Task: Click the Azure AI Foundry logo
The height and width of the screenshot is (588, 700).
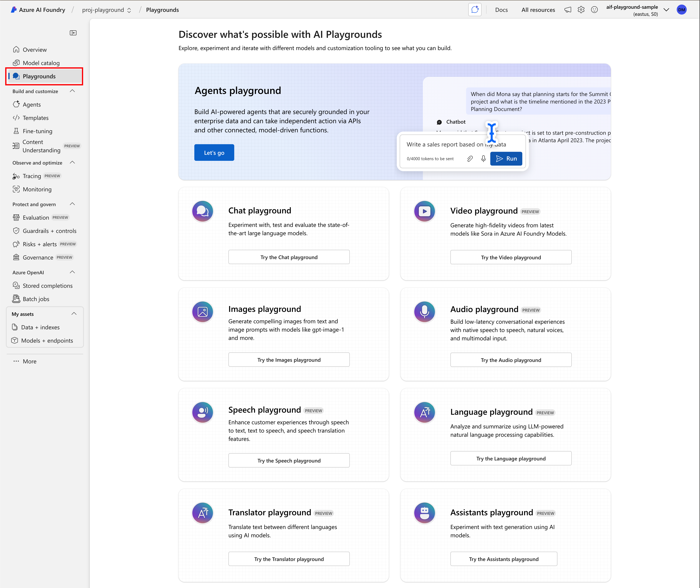Action: (x=14, y=10)
